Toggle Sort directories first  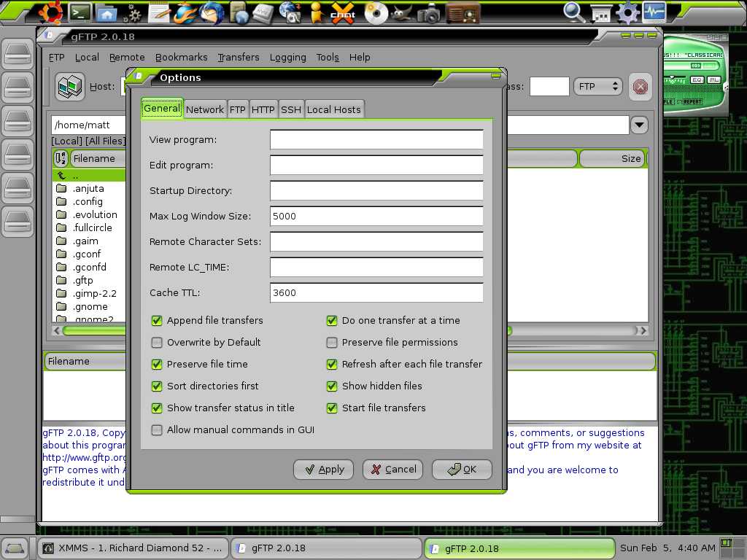(157, 386)
